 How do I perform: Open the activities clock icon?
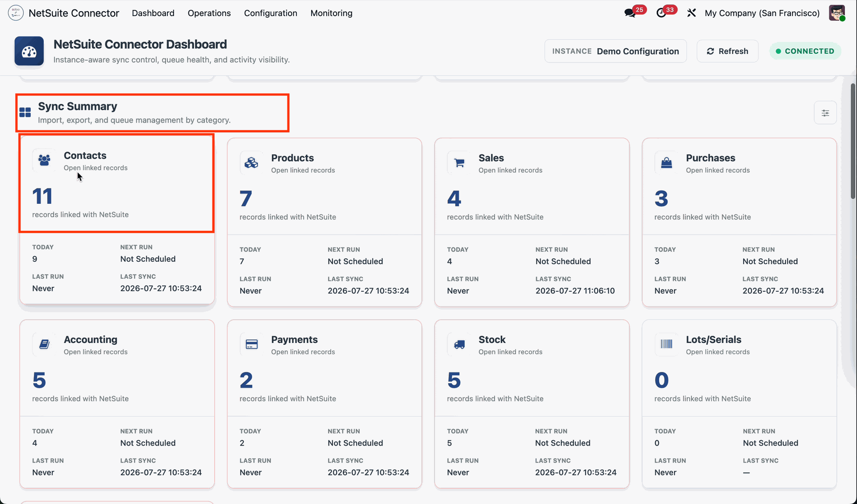(661, 13)
